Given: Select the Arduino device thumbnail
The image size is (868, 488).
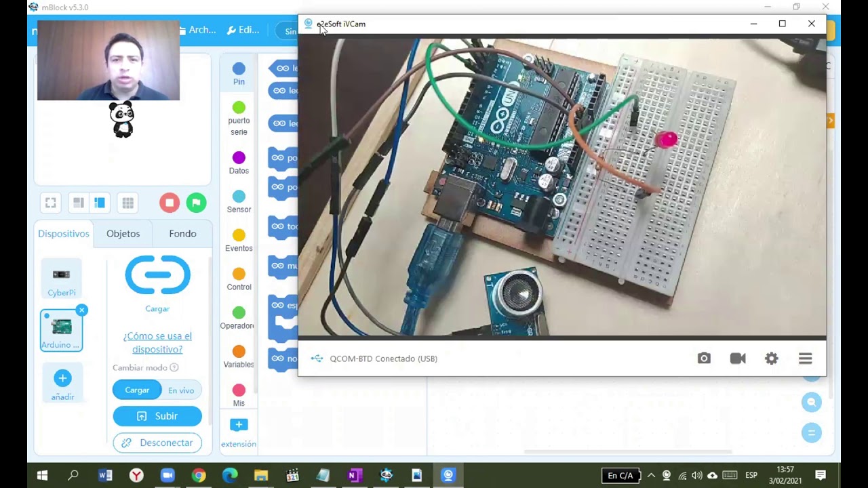Looking at the screenshot, I should coord(61,331).
